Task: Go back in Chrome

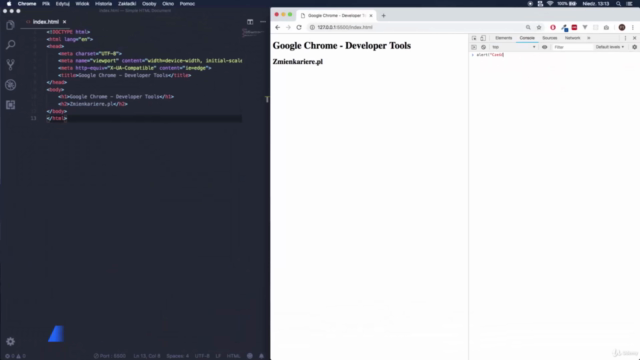Action: pos(278,27)
